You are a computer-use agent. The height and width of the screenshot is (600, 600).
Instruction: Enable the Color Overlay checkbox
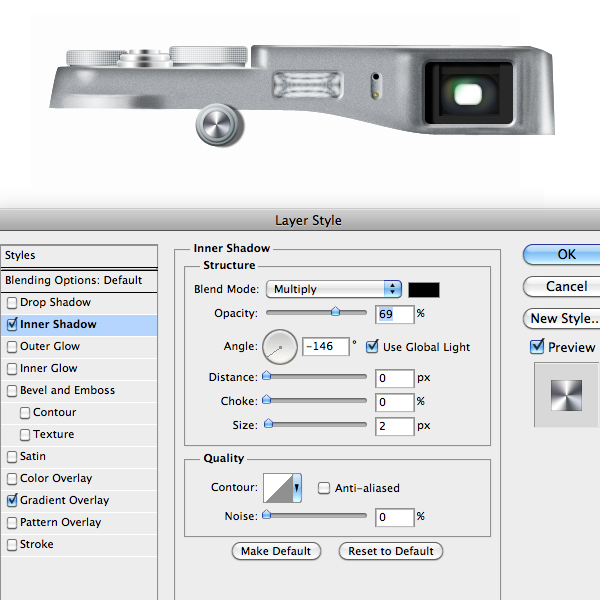(x=12, y=479)
